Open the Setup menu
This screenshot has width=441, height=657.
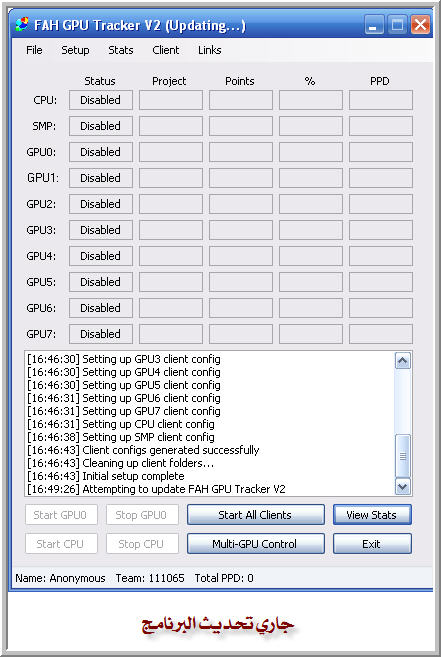[75, 50]
